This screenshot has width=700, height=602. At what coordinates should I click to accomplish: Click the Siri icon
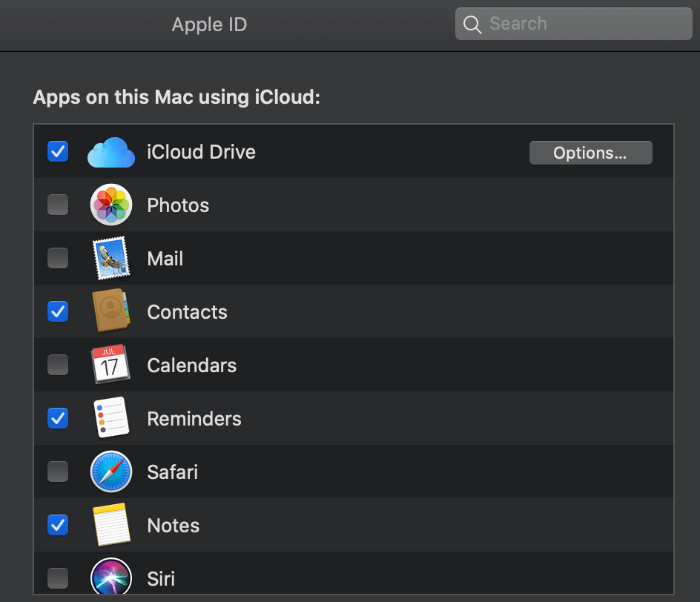point(111,575)
